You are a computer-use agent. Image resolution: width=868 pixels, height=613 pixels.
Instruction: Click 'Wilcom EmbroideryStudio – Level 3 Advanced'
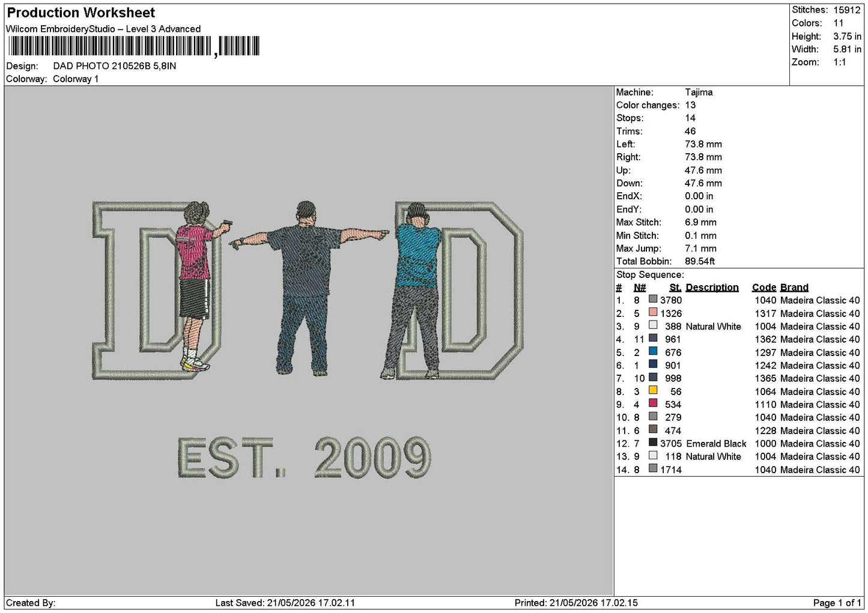point(103,29)
